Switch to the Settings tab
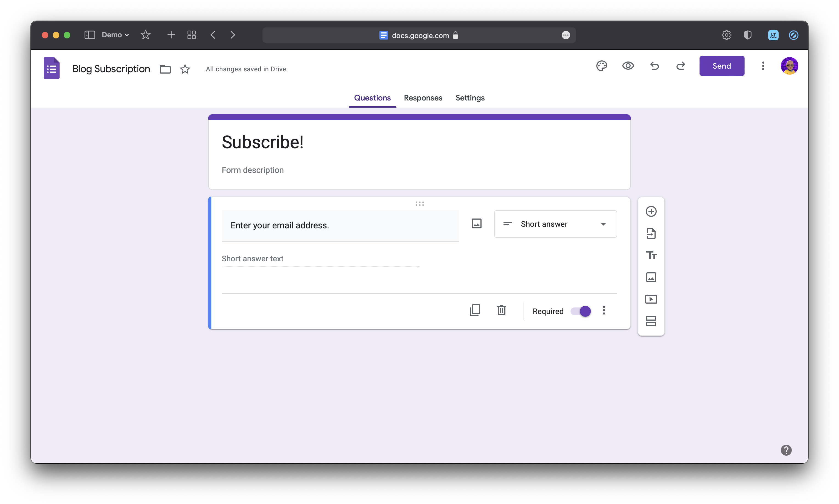Image resolution: width=839 pixels, height=504 pixels. [470, 98]
